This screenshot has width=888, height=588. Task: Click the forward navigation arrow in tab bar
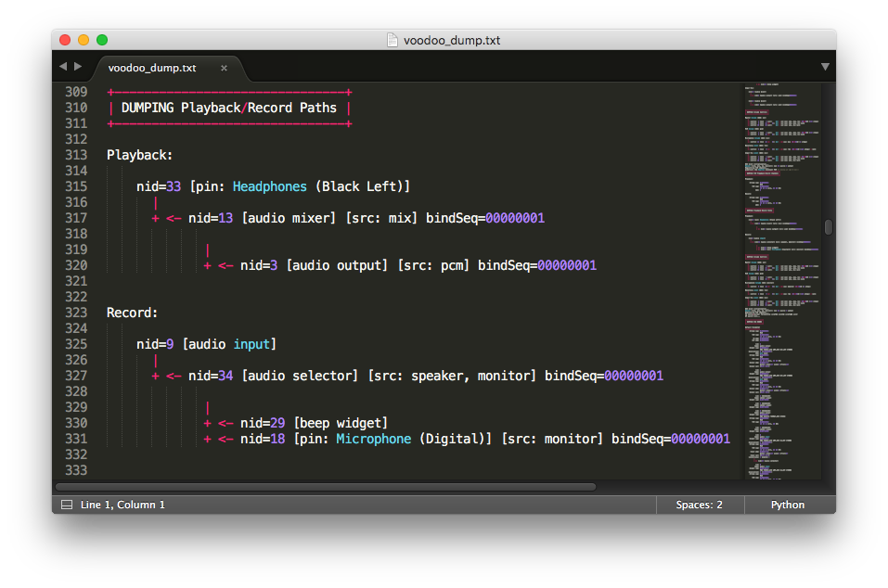coord(78,66)
